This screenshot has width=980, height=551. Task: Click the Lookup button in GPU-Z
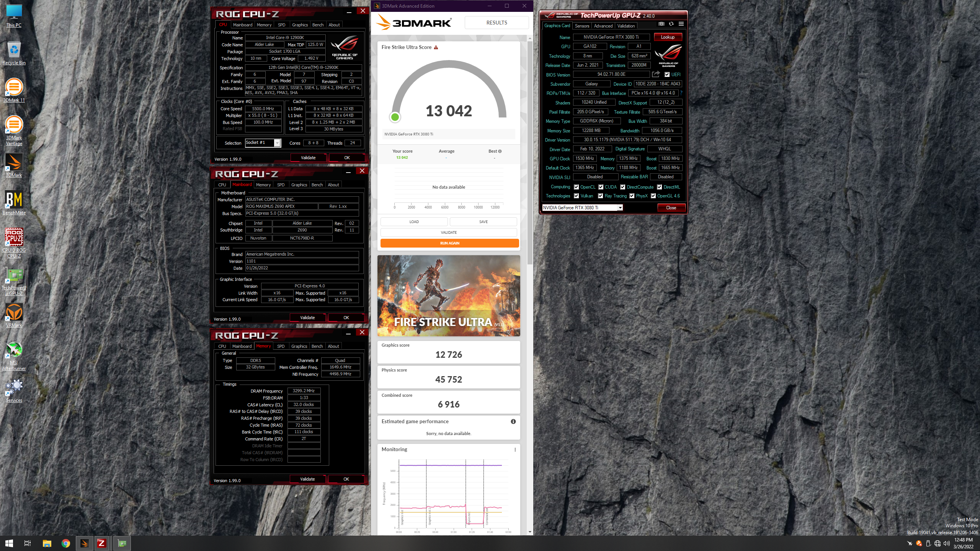click(x=668, y=37)
